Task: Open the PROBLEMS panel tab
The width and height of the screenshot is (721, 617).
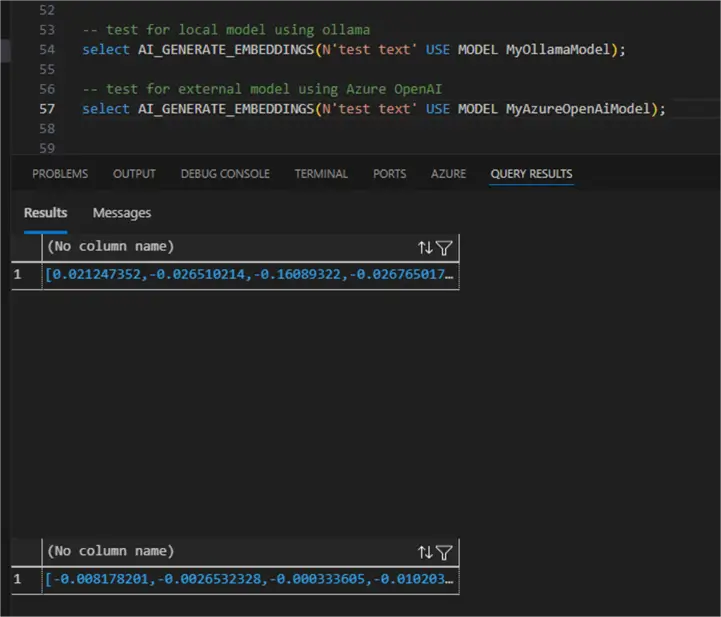Action: 60,174
